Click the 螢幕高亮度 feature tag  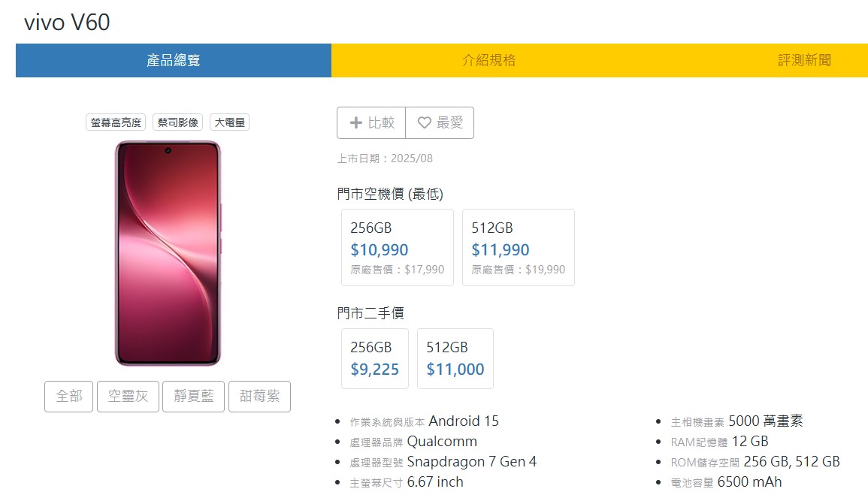[x=116, y=122]
